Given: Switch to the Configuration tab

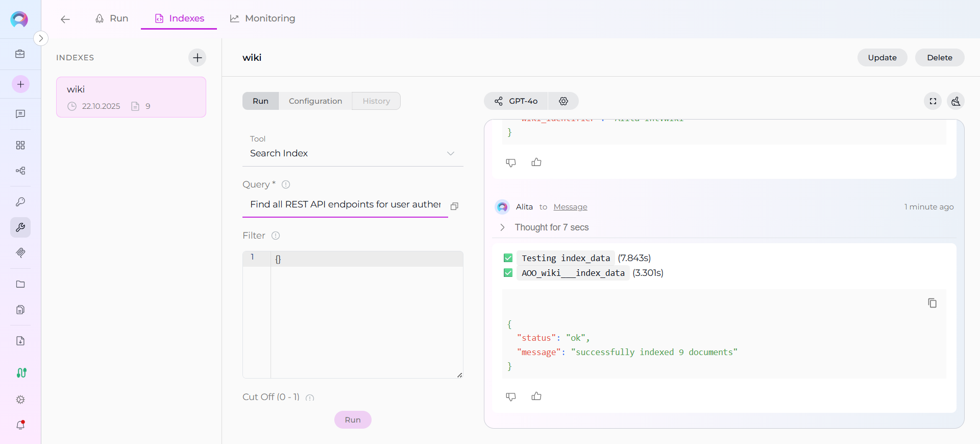Looking at the screenshot, I should 315,101.
